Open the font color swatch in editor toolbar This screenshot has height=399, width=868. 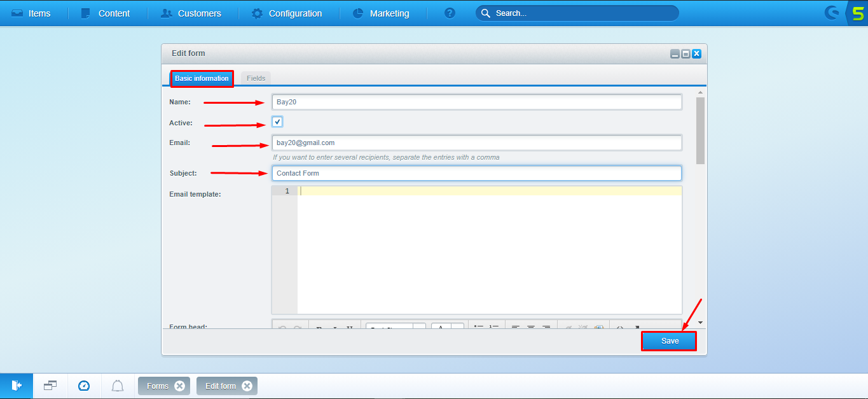click(x=440, y=326)
